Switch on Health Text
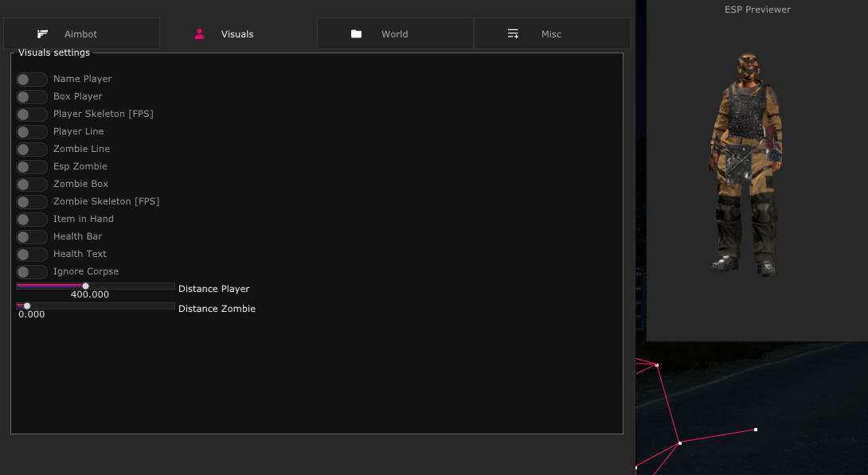 coord(32,255)
